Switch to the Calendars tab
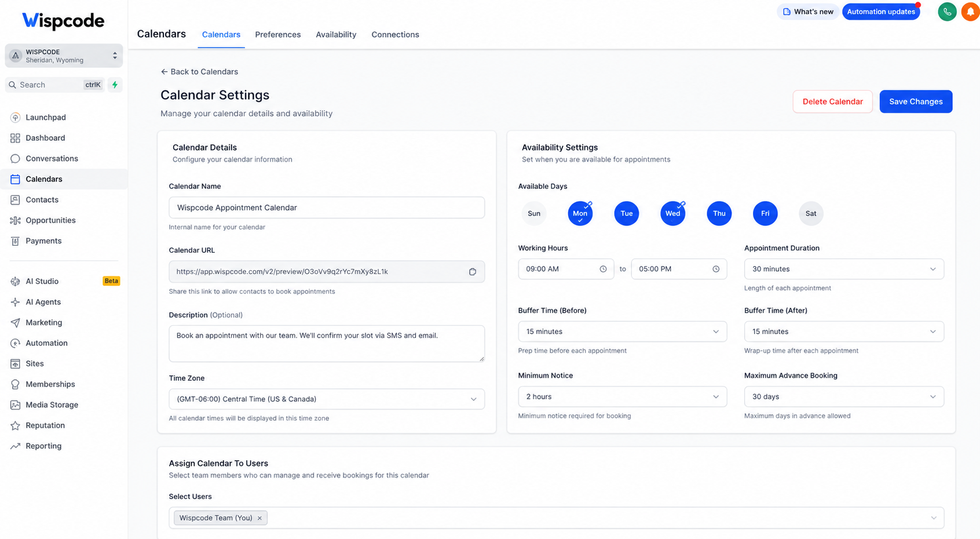Viewport: 980px width, 539px height. coord(221,35)
